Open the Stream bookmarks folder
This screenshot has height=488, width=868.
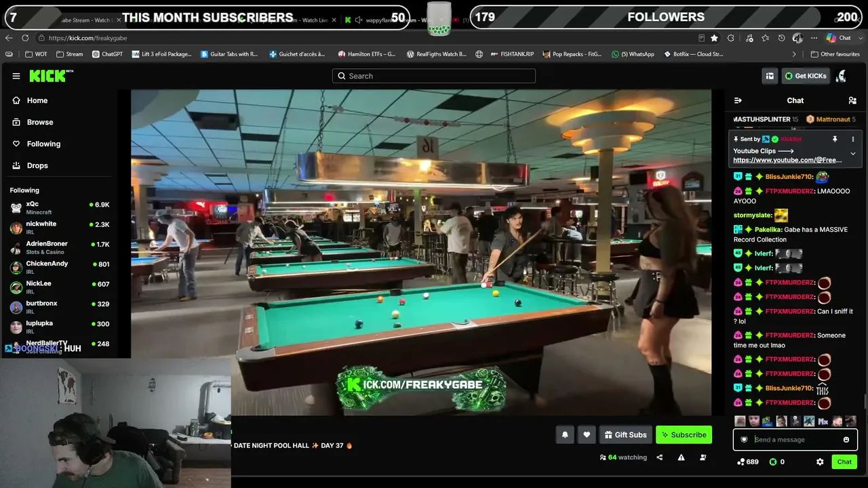(70, 54)
